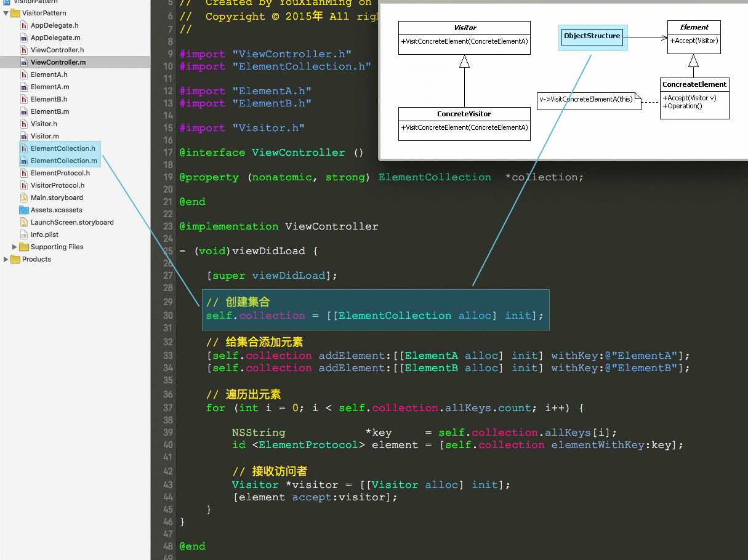748x560 pixels.
Task: Open ElementB.h file
Action: tap(49, 99)
